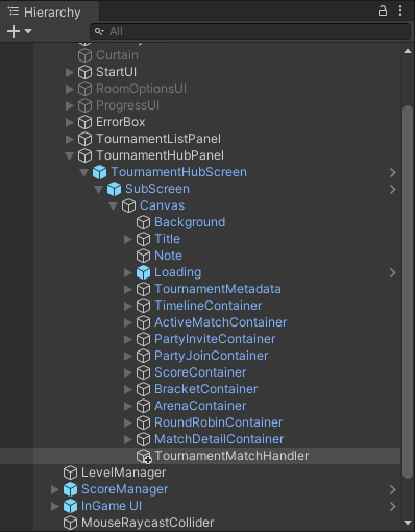Open the plus create-object dropdown
415x532 pixels.
click(x=19, y=31)
